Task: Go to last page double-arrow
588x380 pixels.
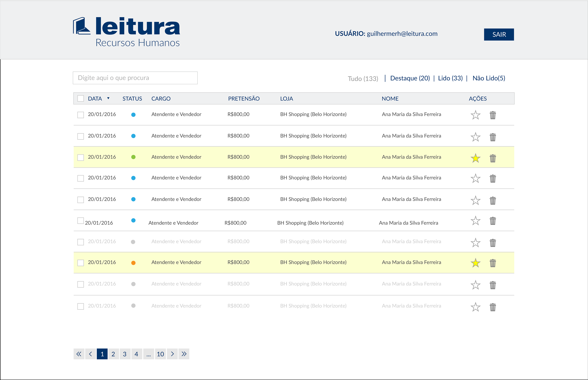Action: tap(184, 354)
